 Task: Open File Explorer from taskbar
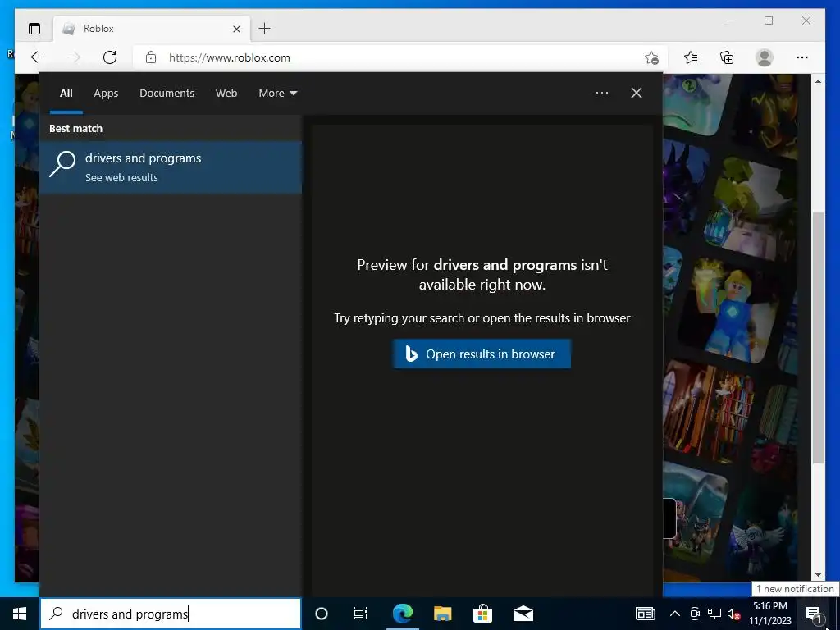coord(442,614)
